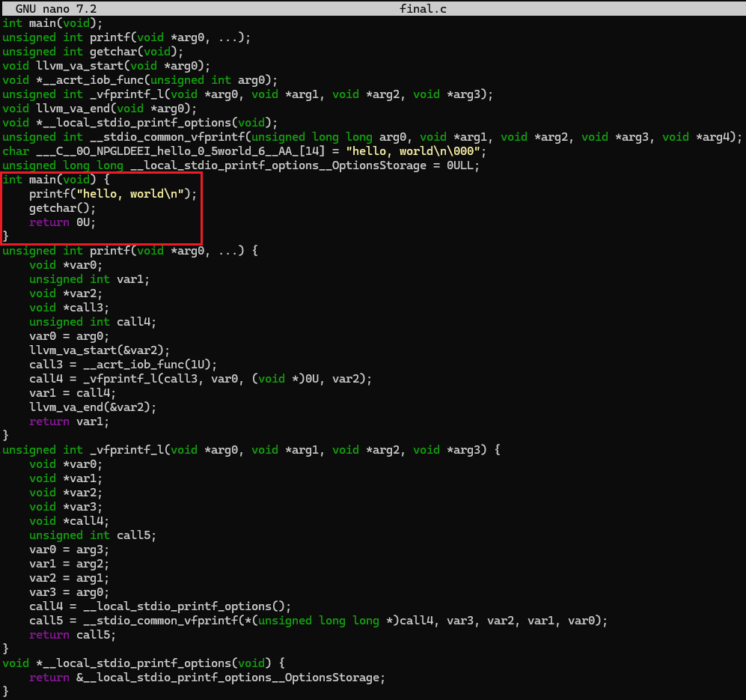Click the var1 = call4; assignment
Viewport: 746px width, 700px height.
[x=73, y=393]
